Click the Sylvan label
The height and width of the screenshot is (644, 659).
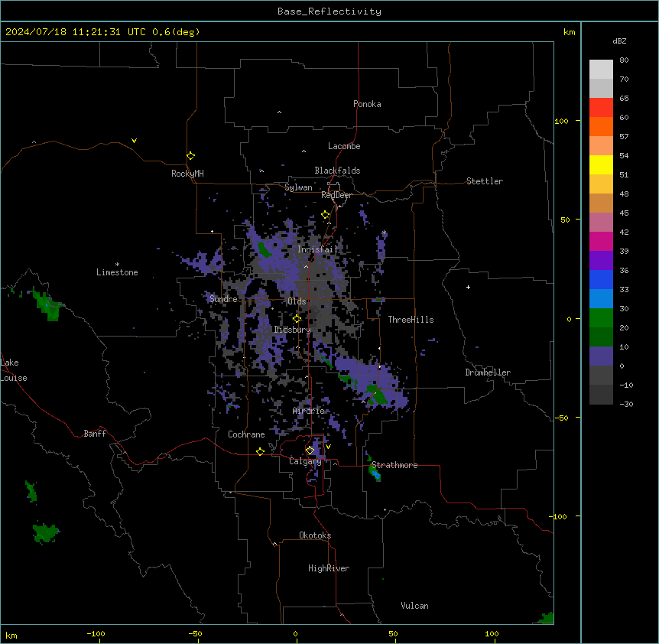298,187
